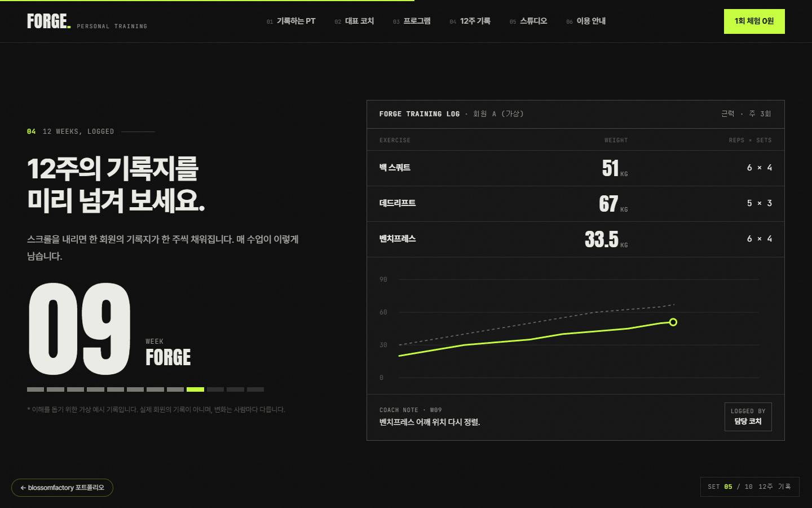Go to 대표 코치 section

click(x=354, y=21)
